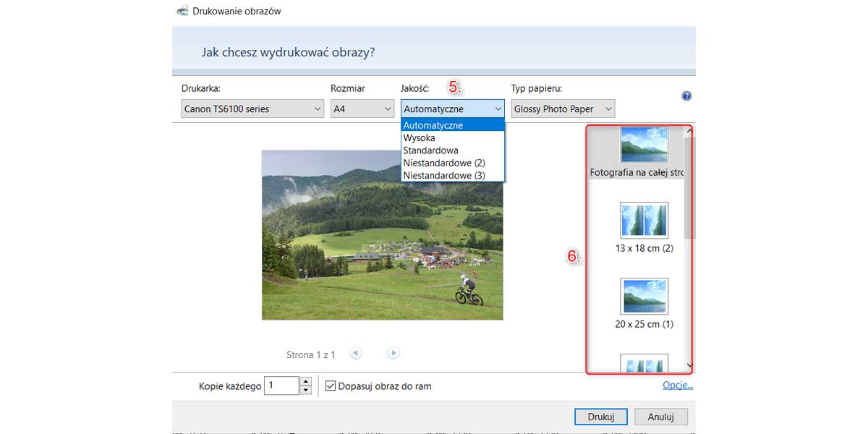Choose the 13 x 18 cm layout
The height and width of the screenshot is (434, 868).
pyautogui.click(x=644, y=221)
